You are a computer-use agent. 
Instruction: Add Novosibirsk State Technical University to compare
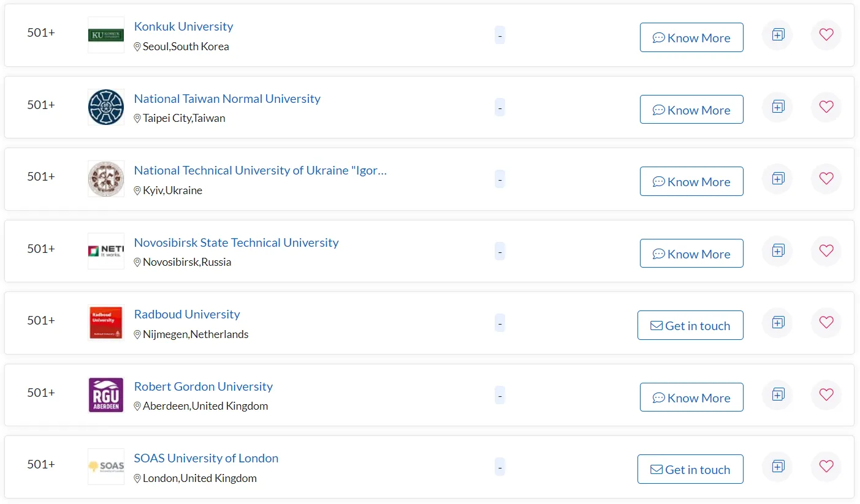coord(777,250)
